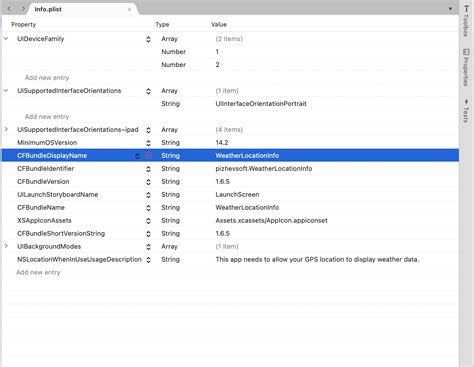Close the Info.plist tab
Viewport: 474px width, 367px height.
[x=129, y=9]
